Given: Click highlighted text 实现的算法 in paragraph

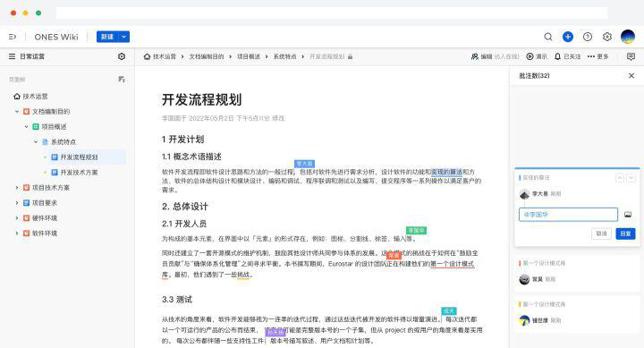Looking at the screenshot, I should [x=447, y=172].
